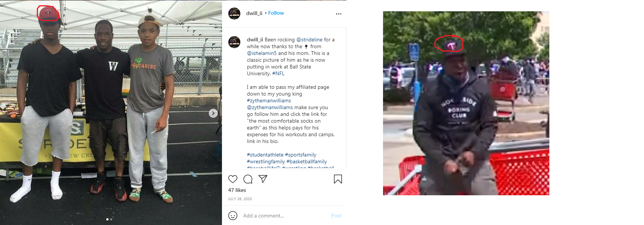The height and width of the screenshot is (225, 644).
Task: Open the #studentathlete hashtag
Action: [265, 155]
